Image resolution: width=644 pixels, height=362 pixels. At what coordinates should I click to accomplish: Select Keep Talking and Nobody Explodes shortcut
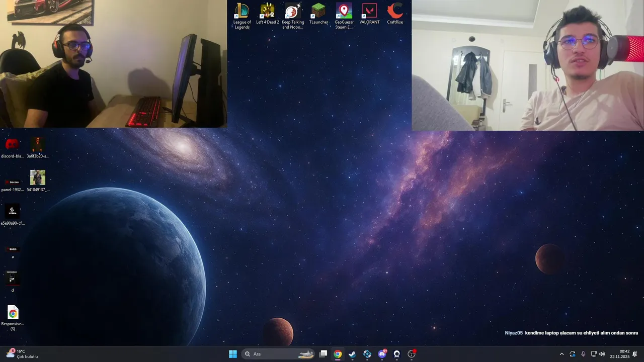(293, 16)
